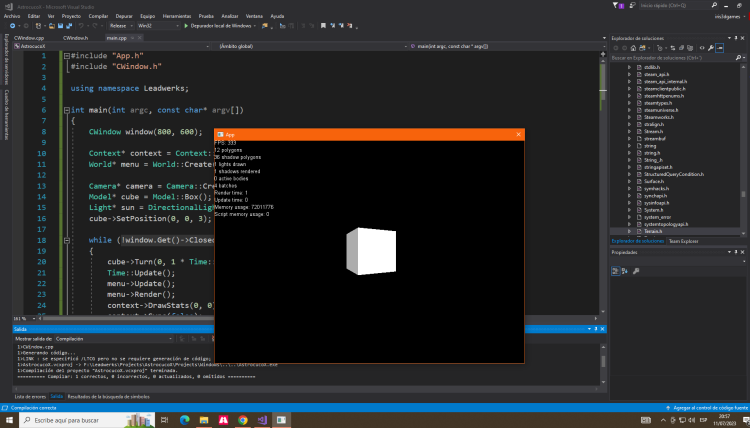Open the Compilar menu
750x428 pixels.
[x=97, y=16]
